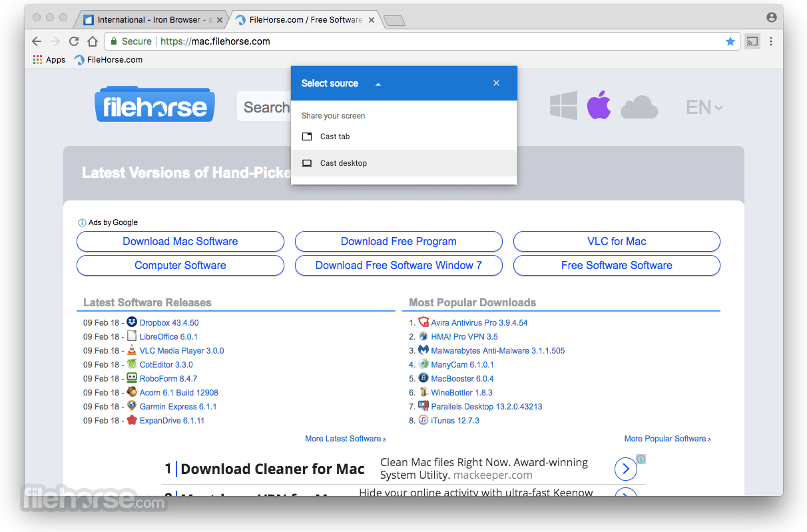Viewport: 807px width, 532px height.
Task: Open the ExpanDrive 6.1.11 link
Action: click(172, 421)
